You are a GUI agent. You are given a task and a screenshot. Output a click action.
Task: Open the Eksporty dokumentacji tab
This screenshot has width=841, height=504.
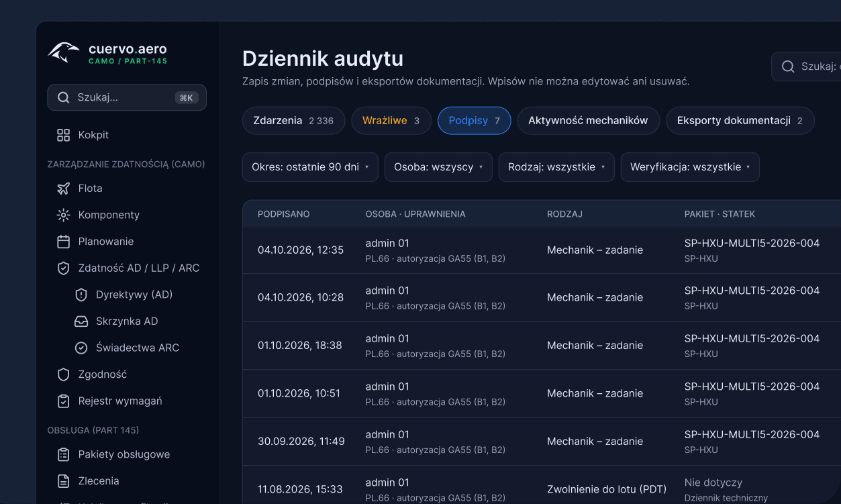click(740, 121)
